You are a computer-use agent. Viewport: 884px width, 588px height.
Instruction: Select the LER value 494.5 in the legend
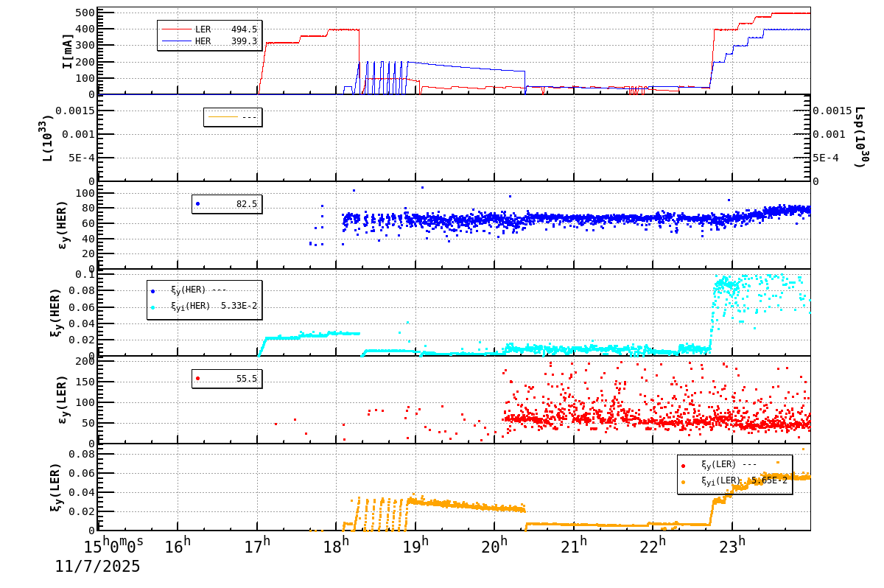tap(244, 29)
